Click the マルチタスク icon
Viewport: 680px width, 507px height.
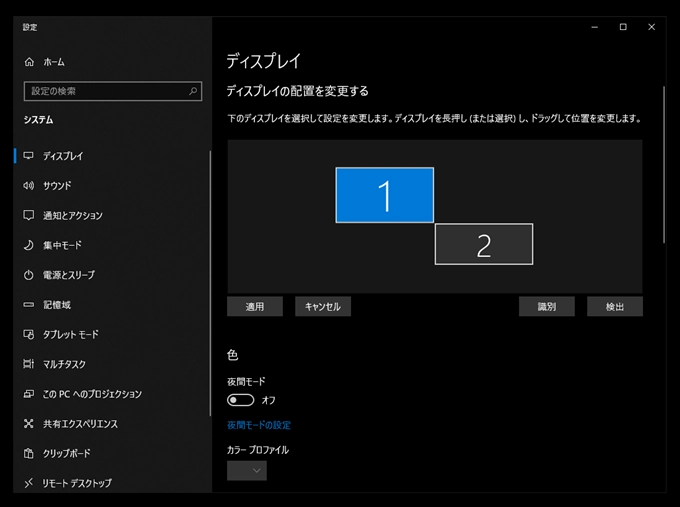click(x=29, y=364)
